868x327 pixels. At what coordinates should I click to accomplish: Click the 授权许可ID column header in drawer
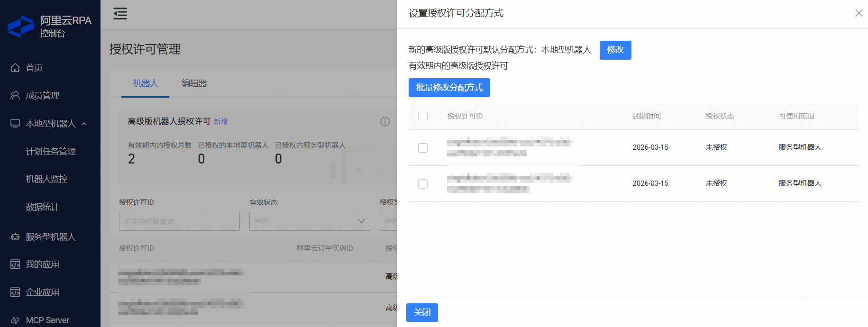coord(465,116)
